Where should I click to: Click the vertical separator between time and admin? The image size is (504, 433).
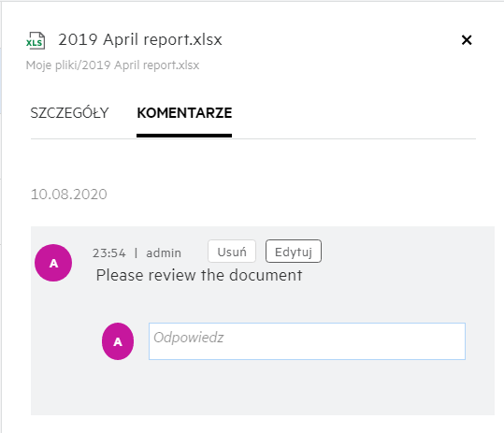tap(137, 253)
